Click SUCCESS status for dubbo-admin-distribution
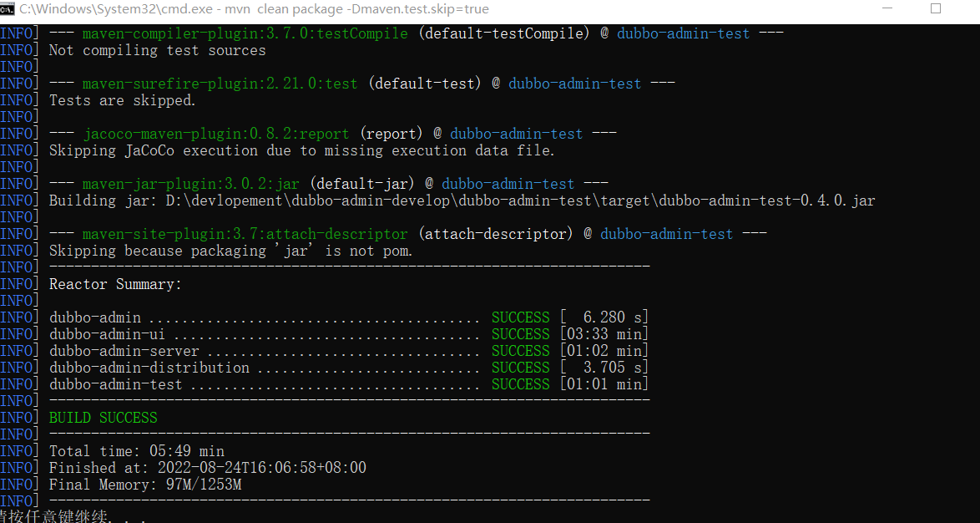 pyautogui.click(x=520, y=368)
